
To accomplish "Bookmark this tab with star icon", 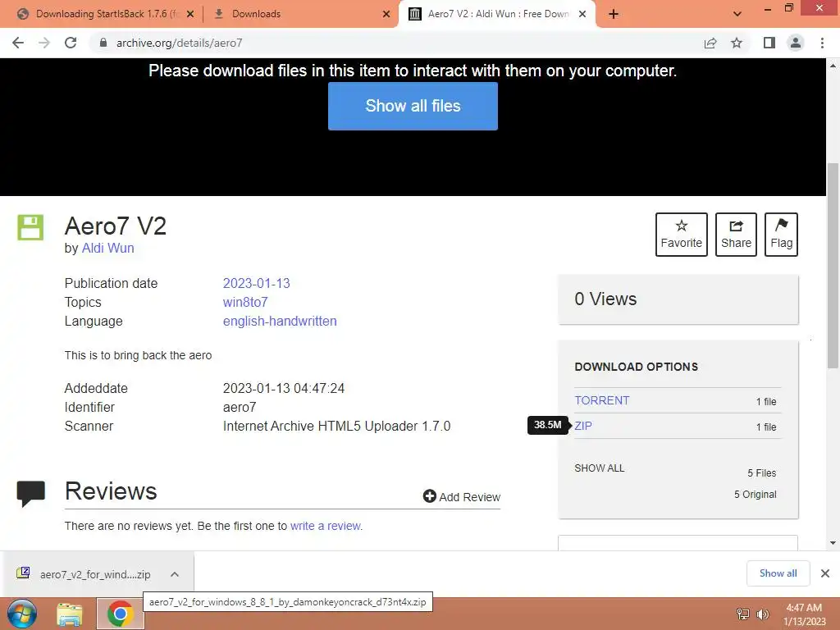I will pos(737,43).
